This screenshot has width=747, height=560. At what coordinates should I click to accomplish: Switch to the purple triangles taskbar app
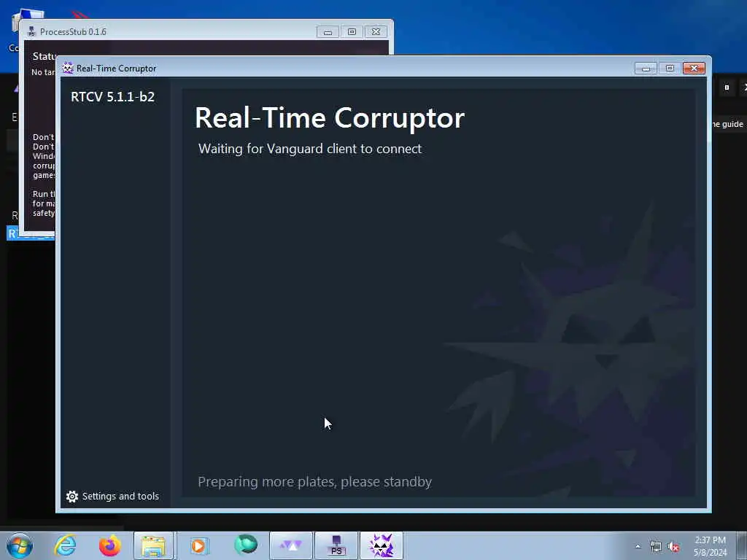tap(290, 545)
